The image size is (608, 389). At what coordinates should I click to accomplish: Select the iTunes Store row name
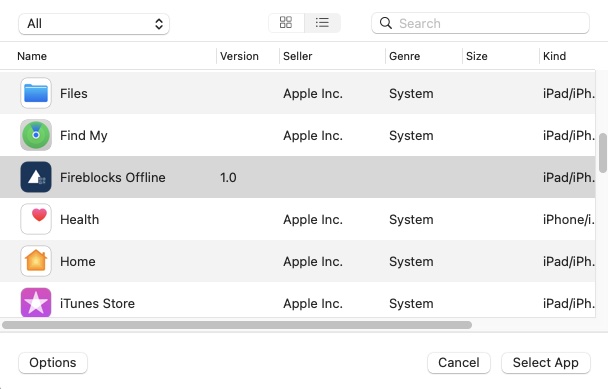tap(97, 303)
